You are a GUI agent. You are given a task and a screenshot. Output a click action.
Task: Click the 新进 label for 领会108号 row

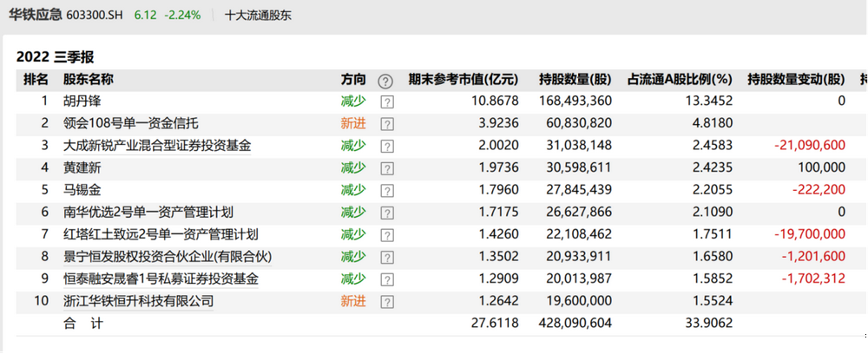353,124
